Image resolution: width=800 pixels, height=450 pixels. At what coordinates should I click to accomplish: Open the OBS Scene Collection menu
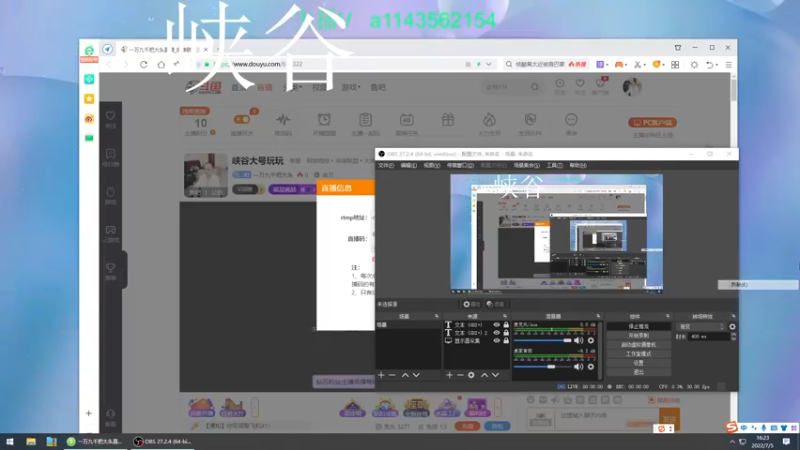(x=526, y=165)
